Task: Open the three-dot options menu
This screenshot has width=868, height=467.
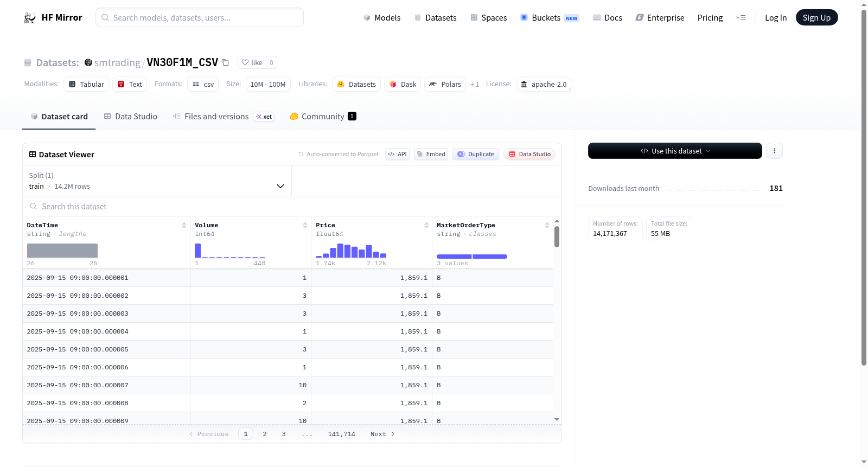Action: (x=775, y=151)
